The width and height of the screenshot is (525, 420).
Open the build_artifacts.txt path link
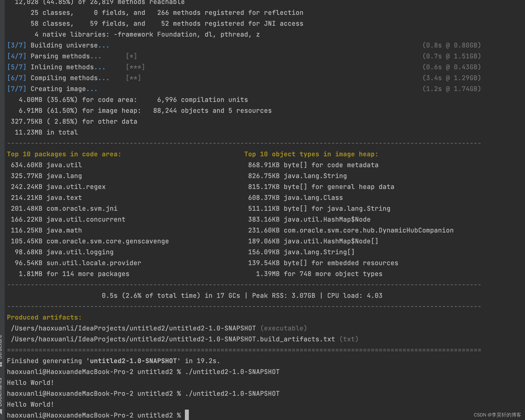click(173, 339)
